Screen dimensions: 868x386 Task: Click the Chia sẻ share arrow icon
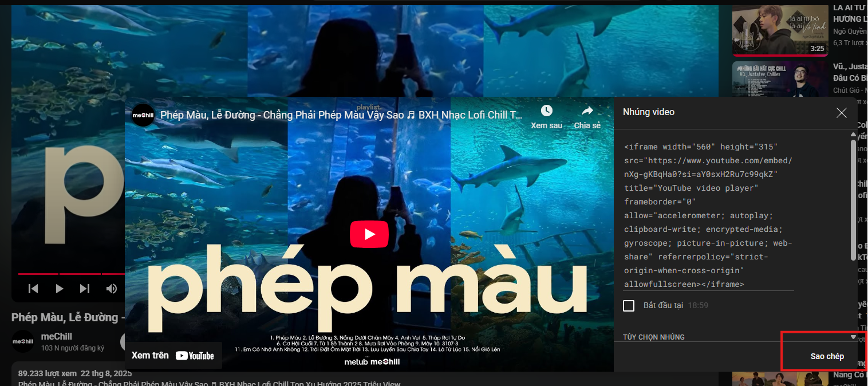pos(587,111)
